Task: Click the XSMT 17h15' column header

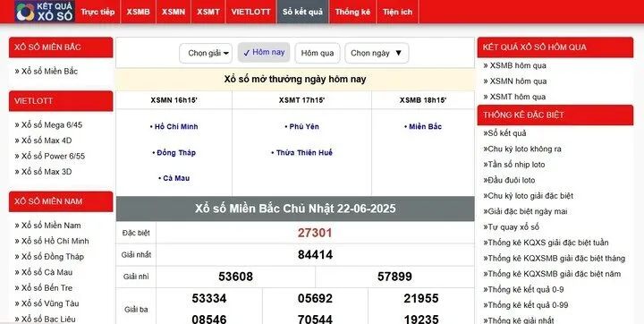Action: coord(302,100)
